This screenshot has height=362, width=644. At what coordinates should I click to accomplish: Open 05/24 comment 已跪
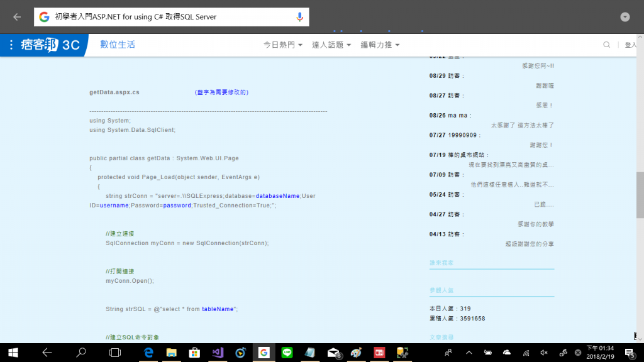(544, 204)
